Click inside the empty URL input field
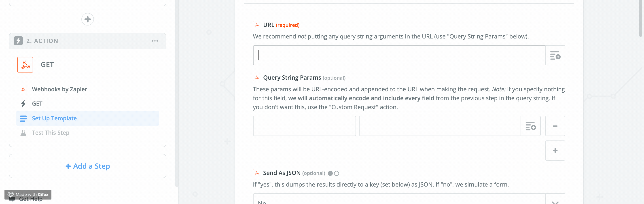 (375, 55)
